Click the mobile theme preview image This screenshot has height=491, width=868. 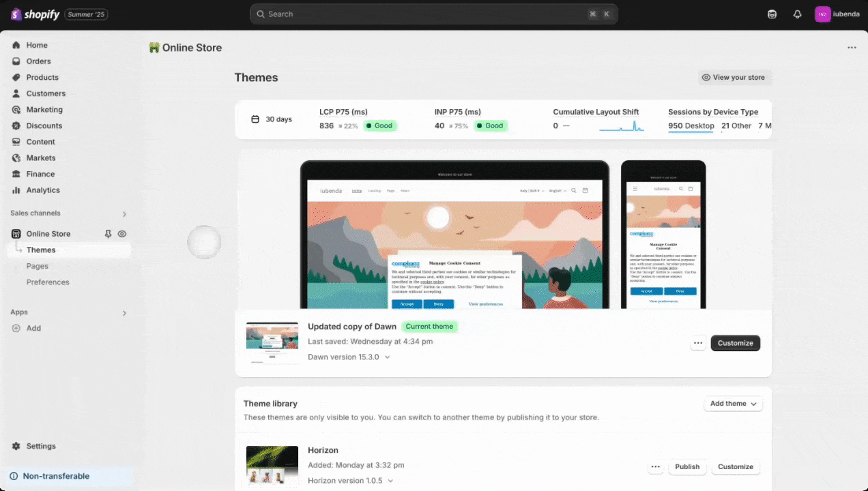tap(663, 235)
